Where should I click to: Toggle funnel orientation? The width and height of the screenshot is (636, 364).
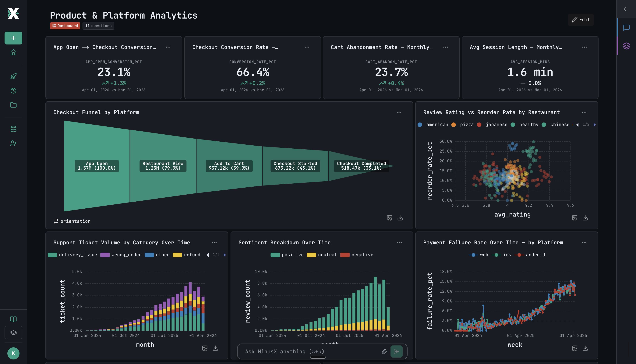72,221
